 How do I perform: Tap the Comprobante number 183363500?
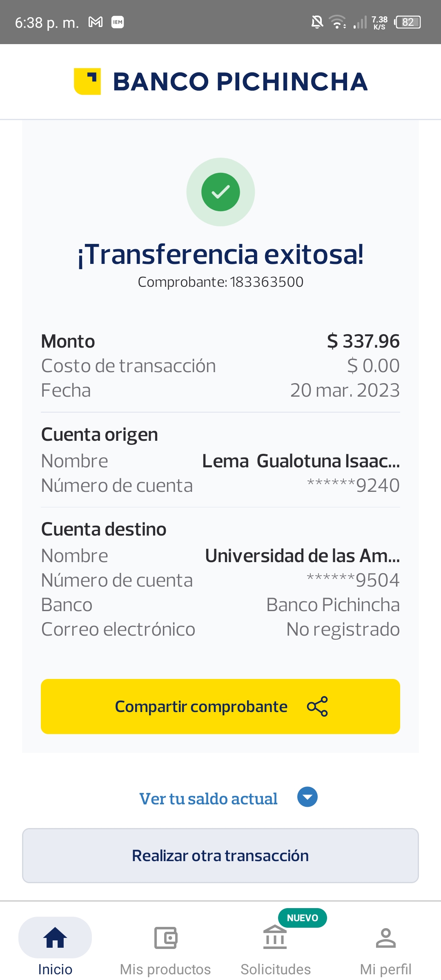click(266, 282)
